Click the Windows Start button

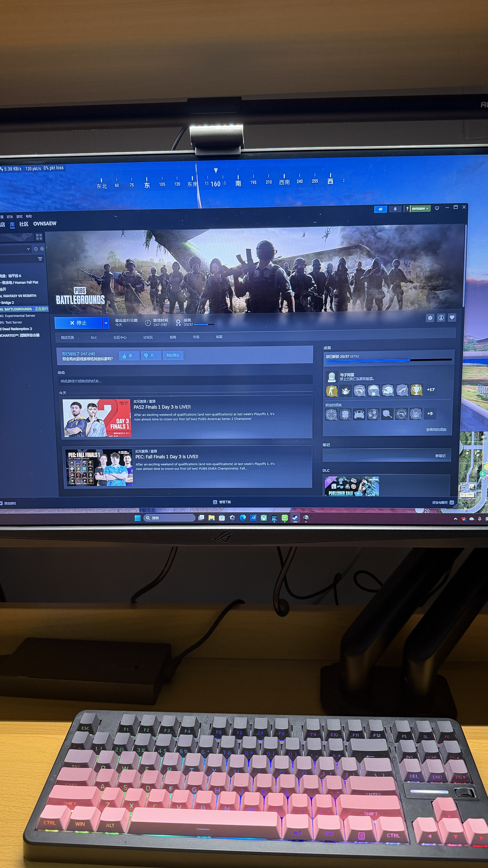coord(137,518)
